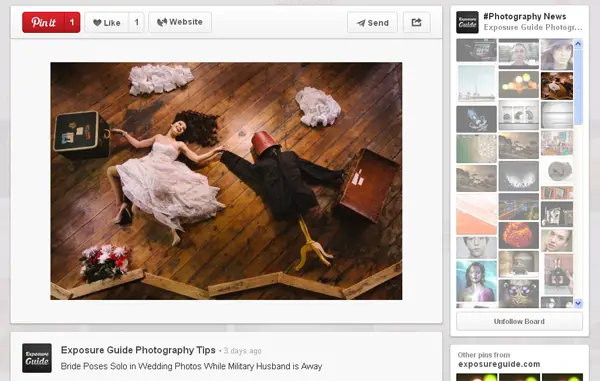Screen dimensions: 600x381
Task: Click the Exposure Guide Photogr... subtitle
Action: pyautogui.click(x=533, y=28)
